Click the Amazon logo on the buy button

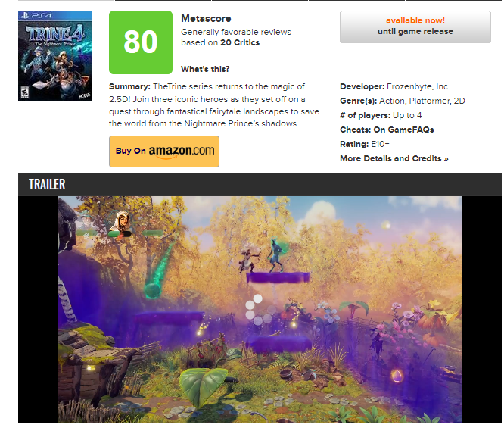[182, 151]
